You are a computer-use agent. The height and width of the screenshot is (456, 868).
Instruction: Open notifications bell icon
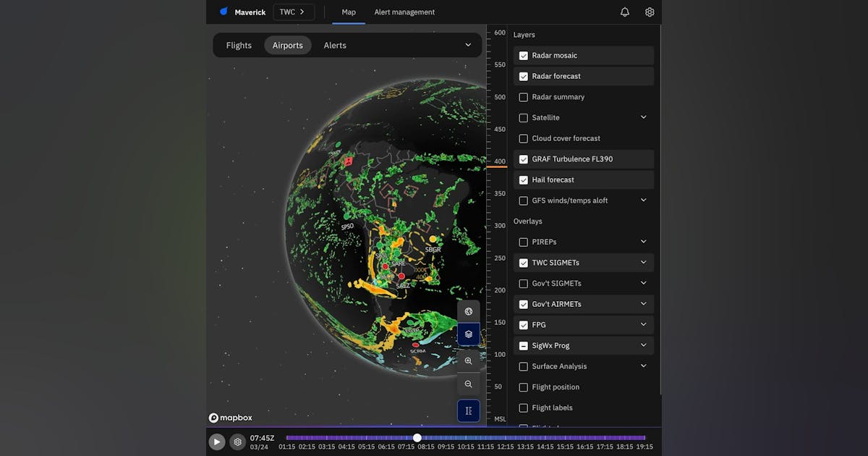point(625,12)
